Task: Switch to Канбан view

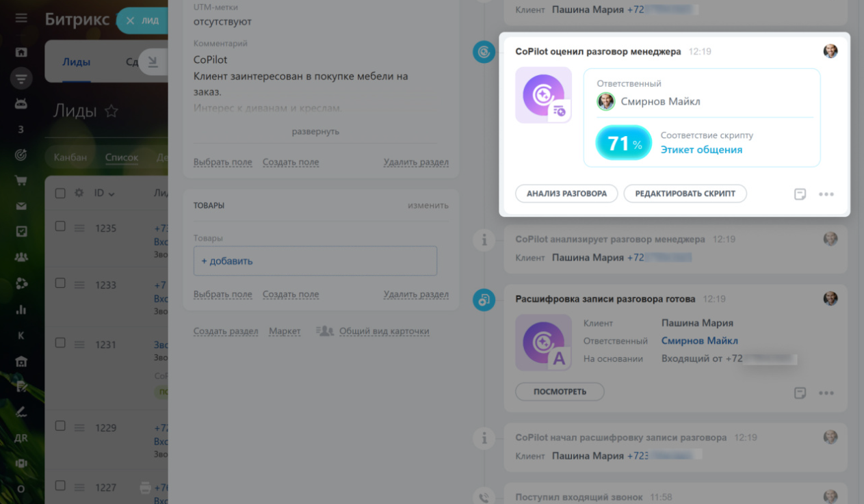Action: [70, 157]
